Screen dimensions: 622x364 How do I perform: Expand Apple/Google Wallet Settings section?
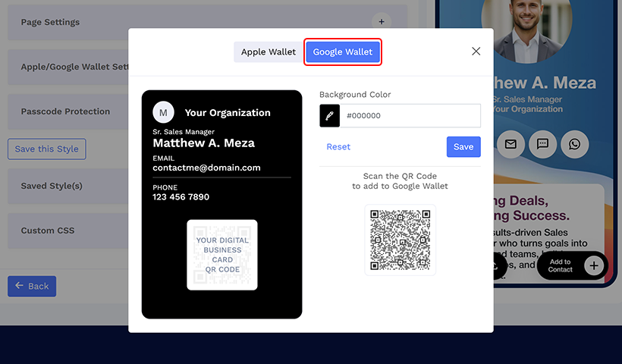(70, 67)
